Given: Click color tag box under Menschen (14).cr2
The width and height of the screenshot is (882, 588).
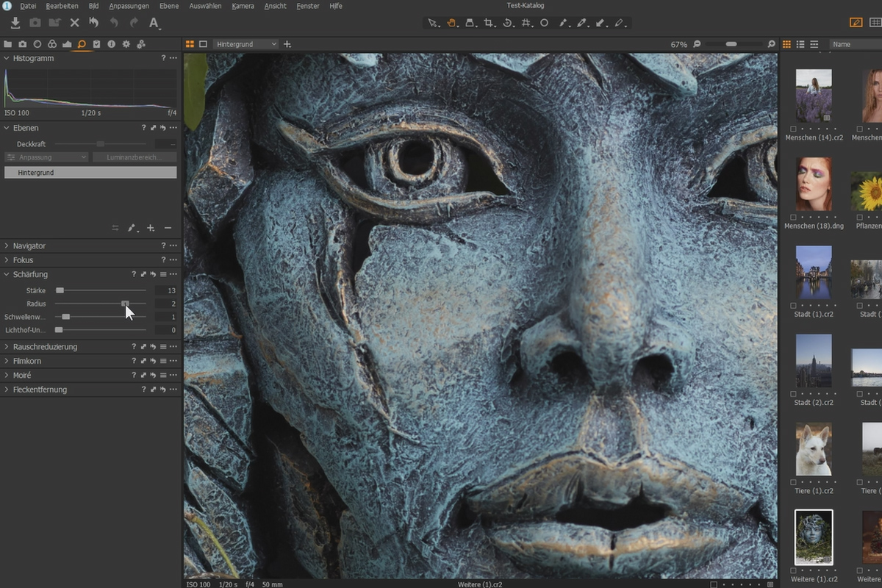Looking at the screenshot, I should coord(793,129).
